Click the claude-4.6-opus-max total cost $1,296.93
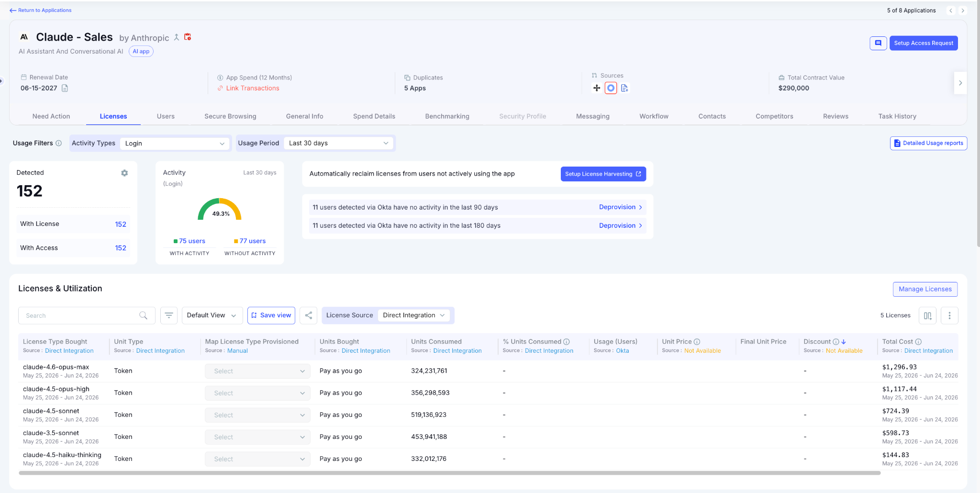Image resolution: width=980 pixels, height=493 pixels. click(x=900, y=367)
